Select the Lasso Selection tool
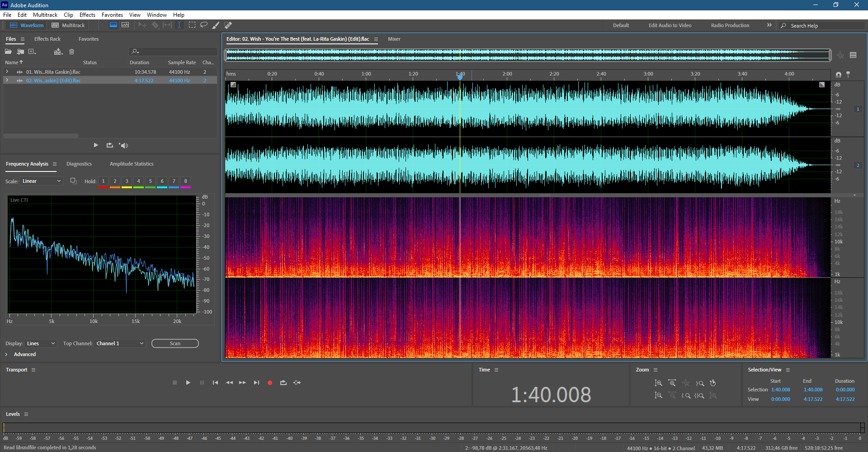 204,25
